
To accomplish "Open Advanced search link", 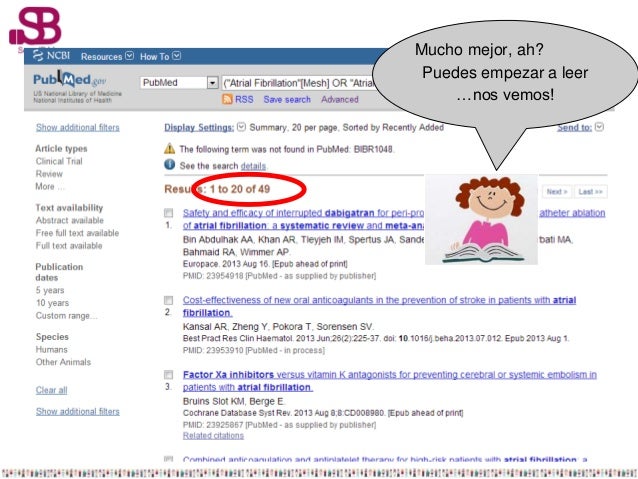I will (x=340, y=99).
